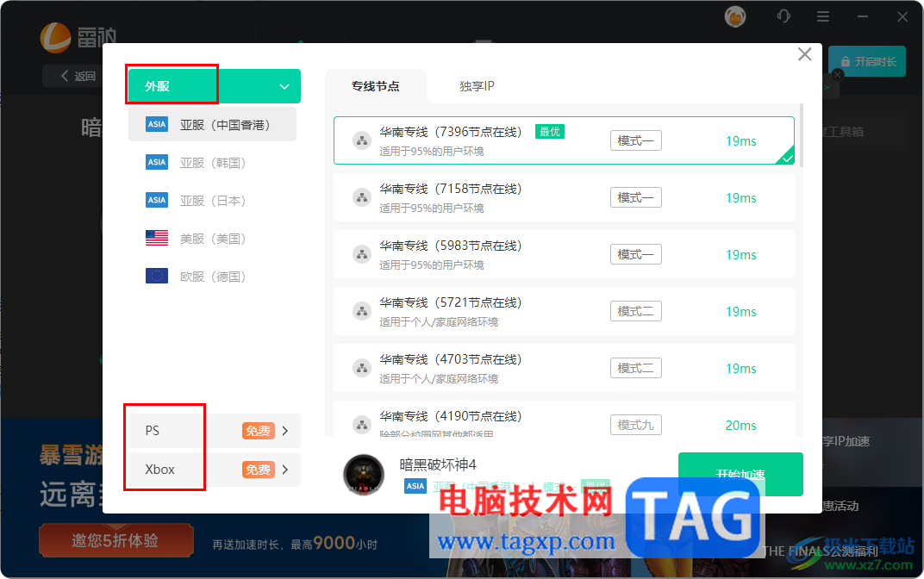Click node icon of 7158节点在线 row
Image resolution: width=924 pixels, height=579 pixels.
[362, 197]
